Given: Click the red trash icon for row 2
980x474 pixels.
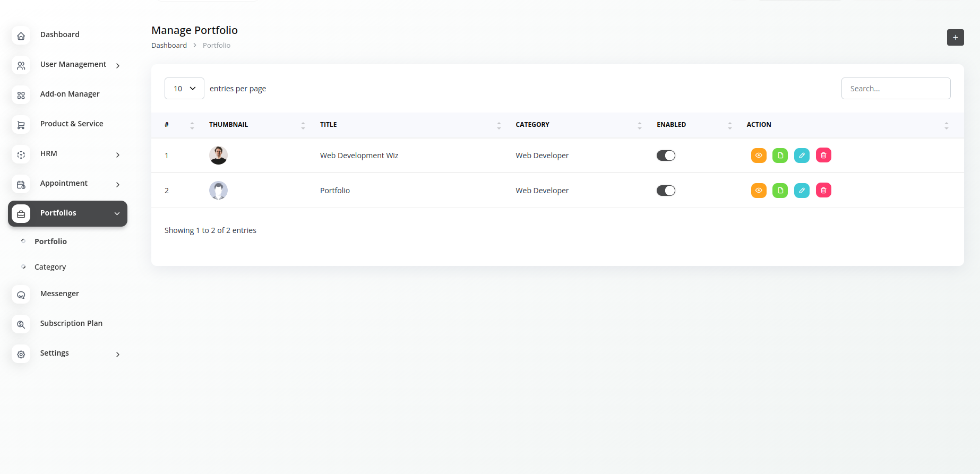Looking at the screenshot, I should (823, 191).
